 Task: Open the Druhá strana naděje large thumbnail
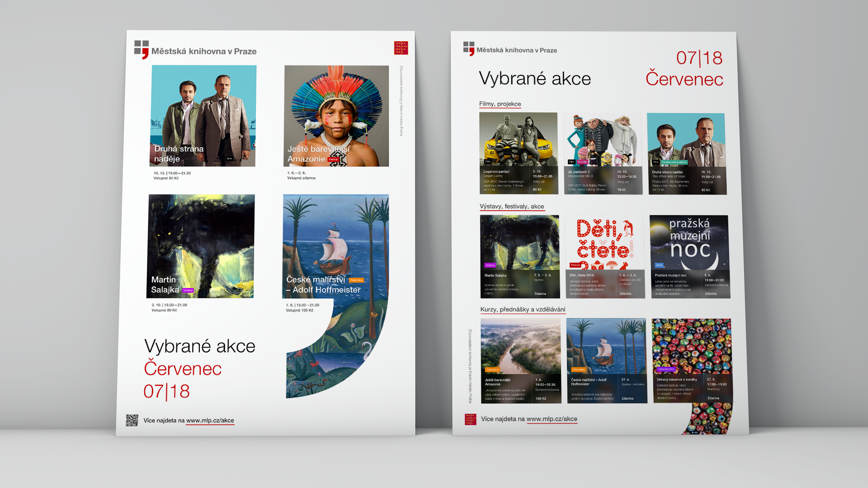pyautogui.click(x=203, y=116)
